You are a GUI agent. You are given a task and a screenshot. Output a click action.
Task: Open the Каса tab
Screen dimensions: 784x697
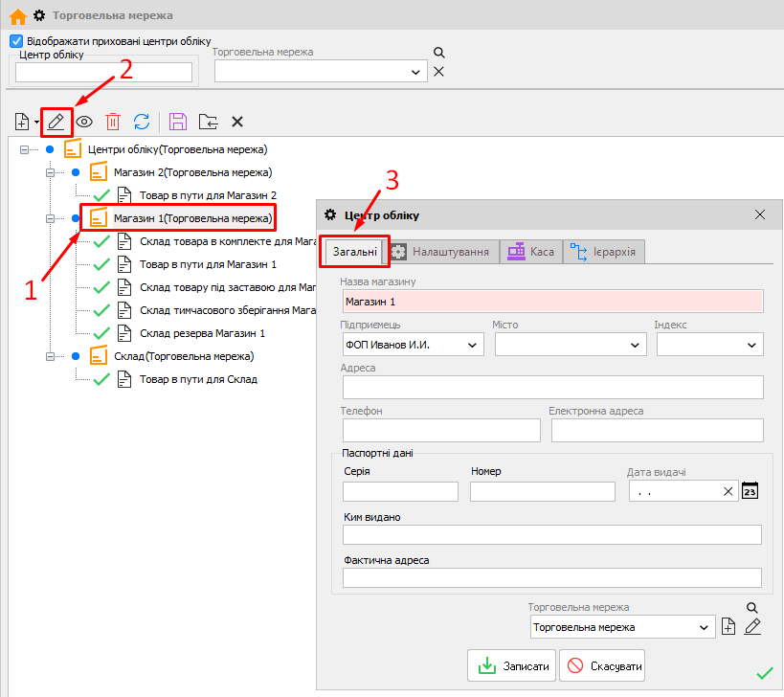pos(531,252)
